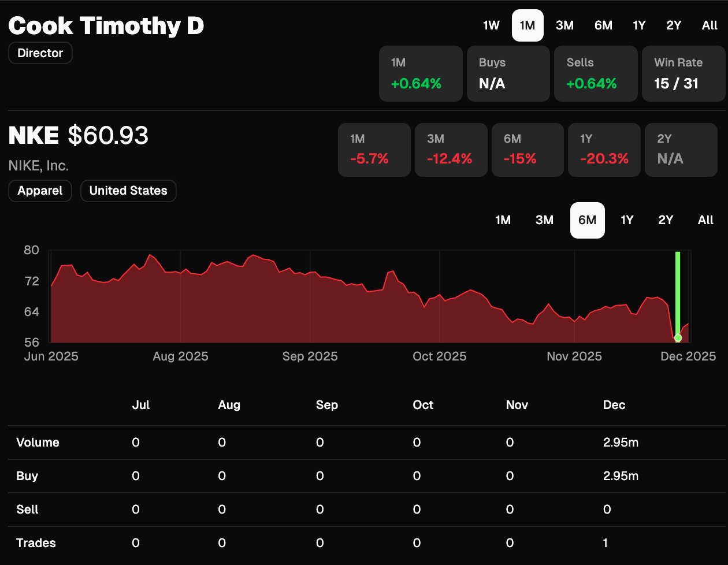Image resolution: width=728 pixels, height=565 pixels.
Task: Click the $60.93 stock price
Action: tap(108, 136)
